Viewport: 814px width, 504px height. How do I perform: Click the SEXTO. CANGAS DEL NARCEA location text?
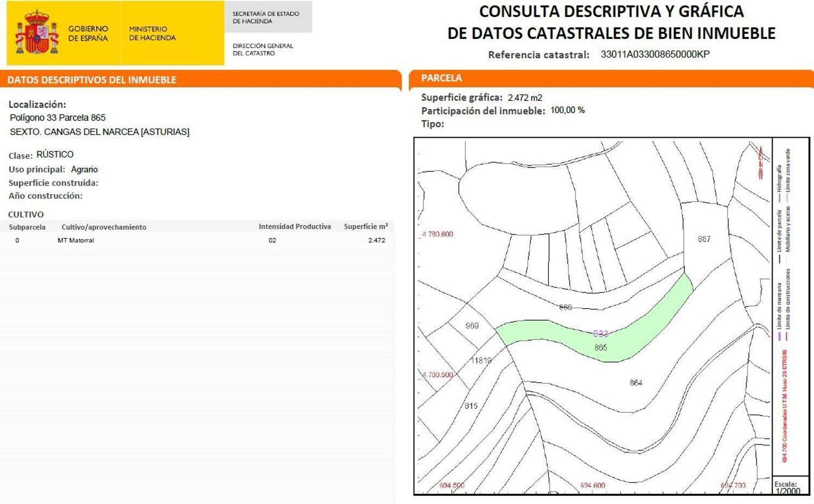point(99,131)
